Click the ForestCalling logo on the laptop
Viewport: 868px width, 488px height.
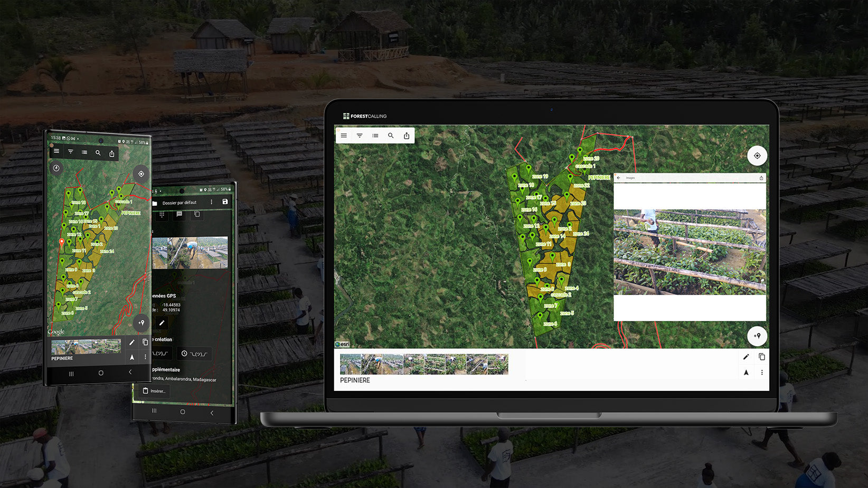click(x=365, y=116)
